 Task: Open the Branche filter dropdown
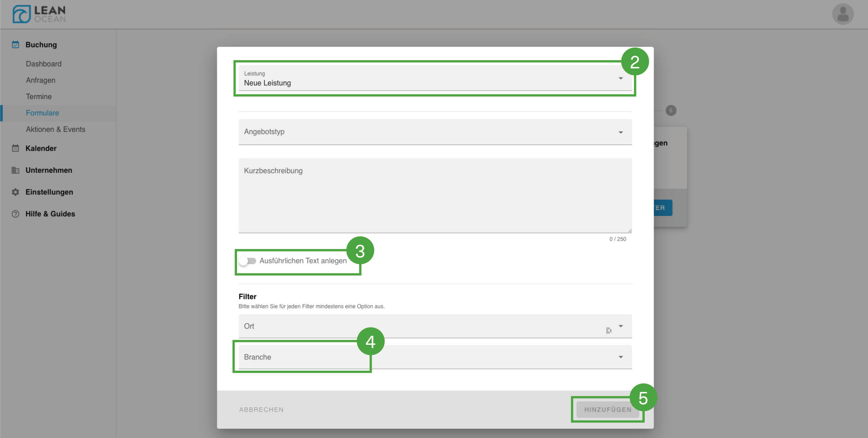click(435, 357)
